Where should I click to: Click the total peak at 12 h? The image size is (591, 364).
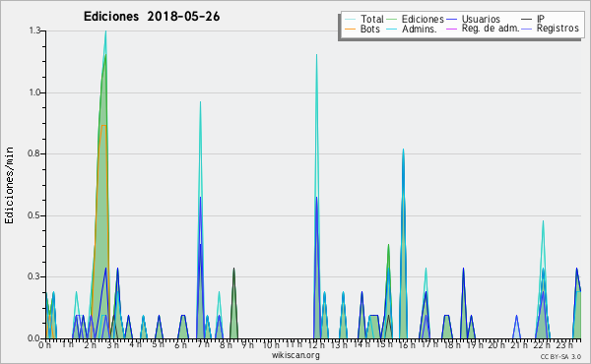point(316,55)
